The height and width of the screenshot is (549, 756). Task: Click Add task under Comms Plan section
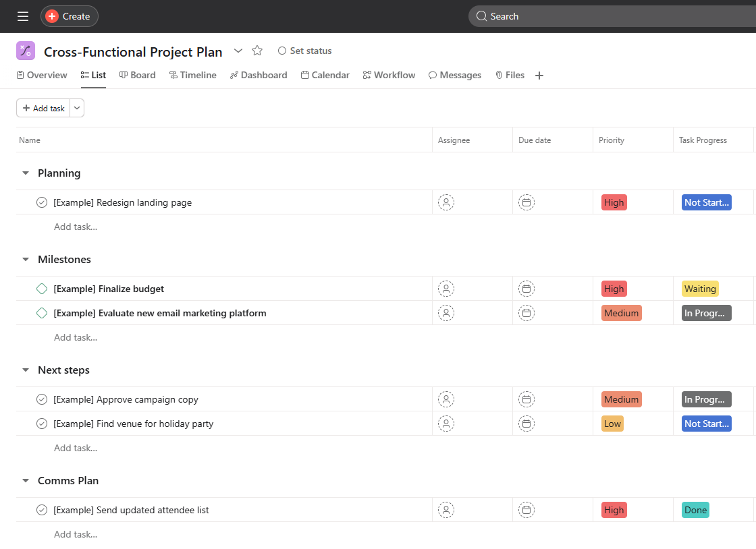[x=76, y=535]
